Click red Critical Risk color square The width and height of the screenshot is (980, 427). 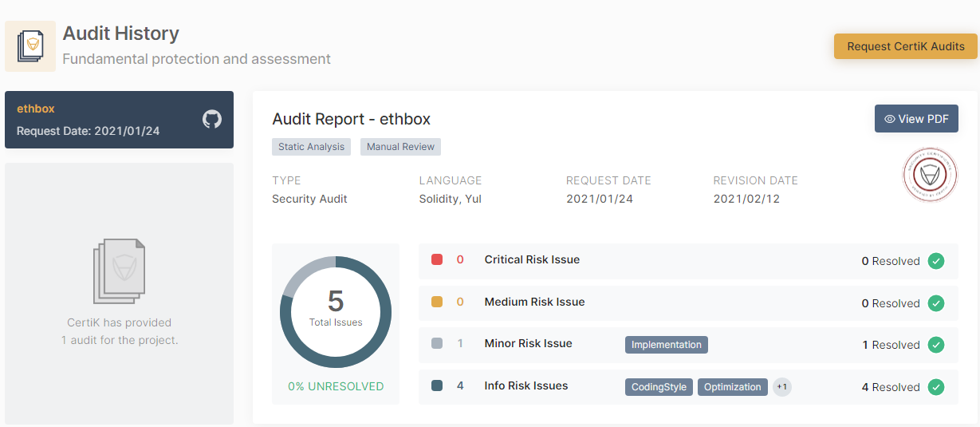pyautogui.click(x=437, y=259)
